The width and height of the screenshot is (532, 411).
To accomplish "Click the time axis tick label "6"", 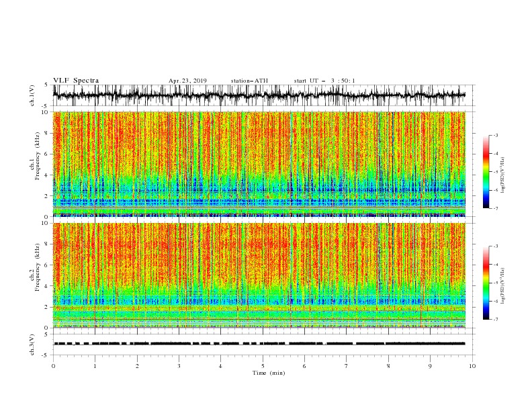I will point(304,366).
